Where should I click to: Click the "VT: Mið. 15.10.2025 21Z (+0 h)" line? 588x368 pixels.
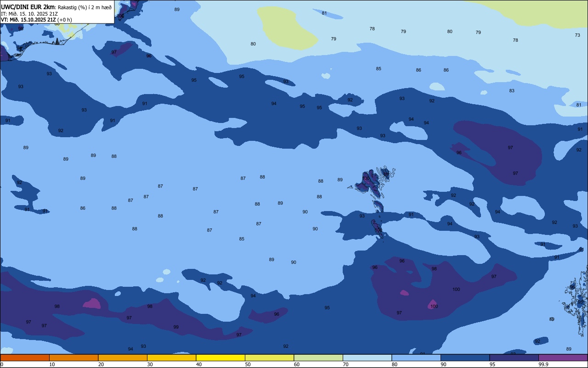[x=36, y=20]
